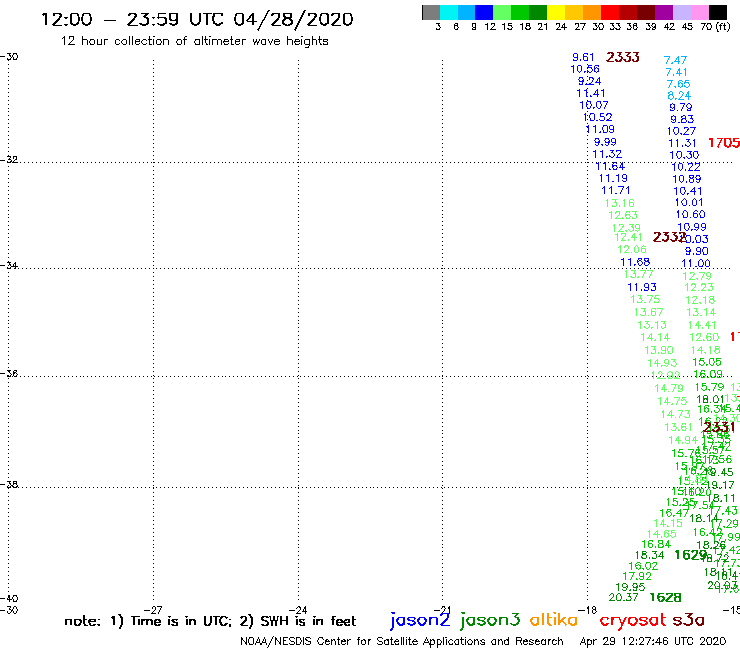This screenshot has height=650, width=740.
Task: Select the jason3 satellite legend label
Action: (490, 620)
